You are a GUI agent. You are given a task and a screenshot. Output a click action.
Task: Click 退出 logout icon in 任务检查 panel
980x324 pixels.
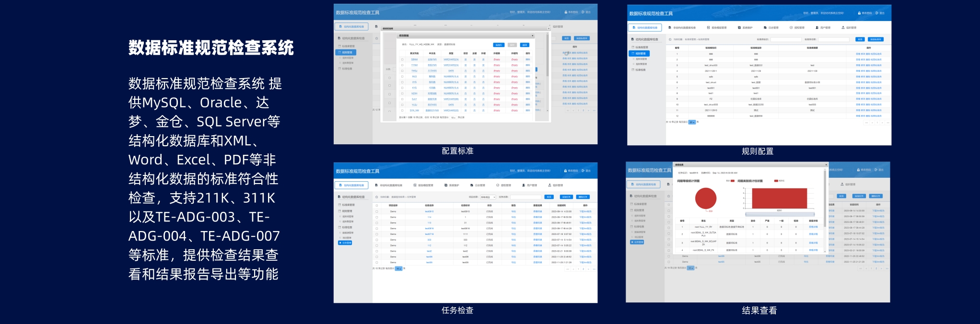tap(583, 171)
